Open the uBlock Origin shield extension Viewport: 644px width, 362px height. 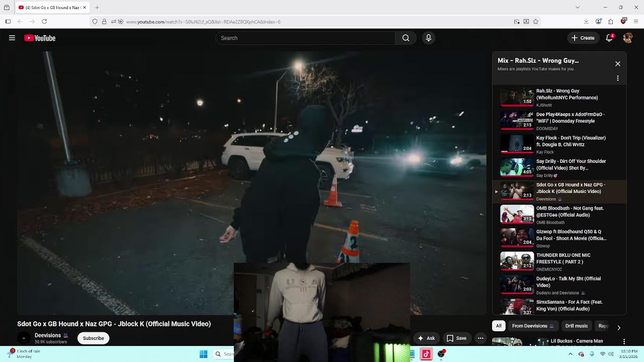(x=624, y=21)
